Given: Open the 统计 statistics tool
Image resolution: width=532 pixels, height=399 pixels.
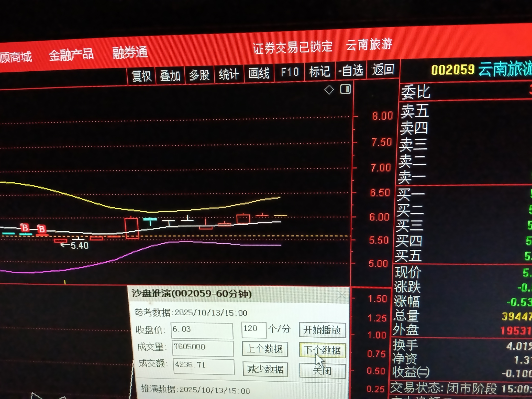Looking at the screenshot, I should (229, 74).
